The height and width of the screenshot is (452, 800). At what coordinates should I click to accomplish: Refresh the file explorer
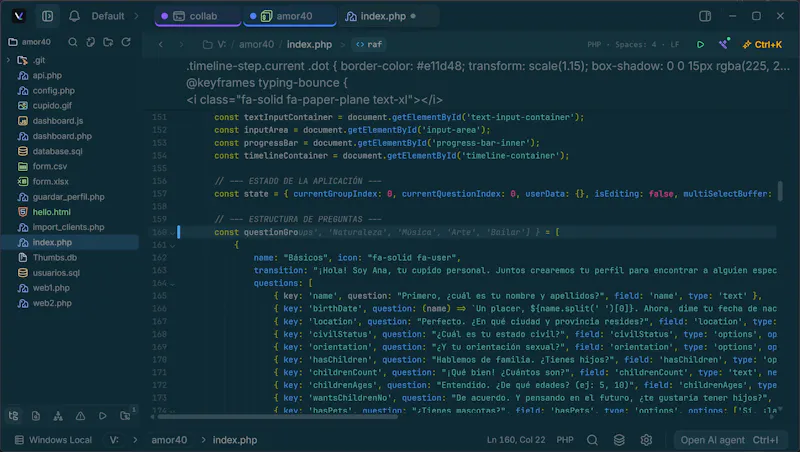coord(126,42)
